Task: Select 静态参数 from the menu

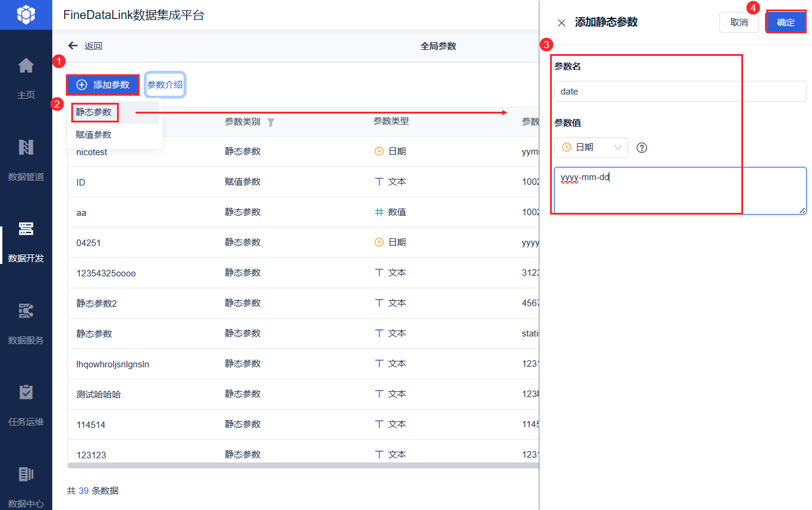Action: (x=94, y=112)
